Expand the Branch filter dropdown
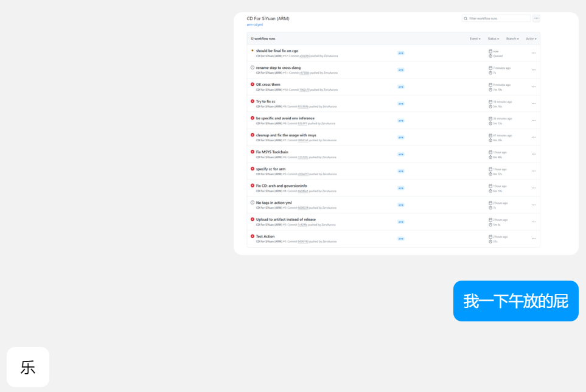 point(512,39)
